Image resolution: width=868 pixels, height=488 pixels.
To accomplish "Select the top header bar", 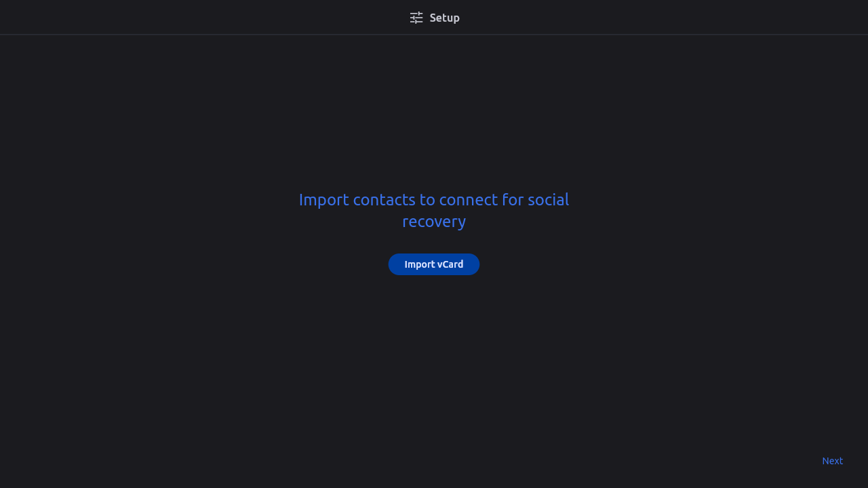I will click(434, 17).
